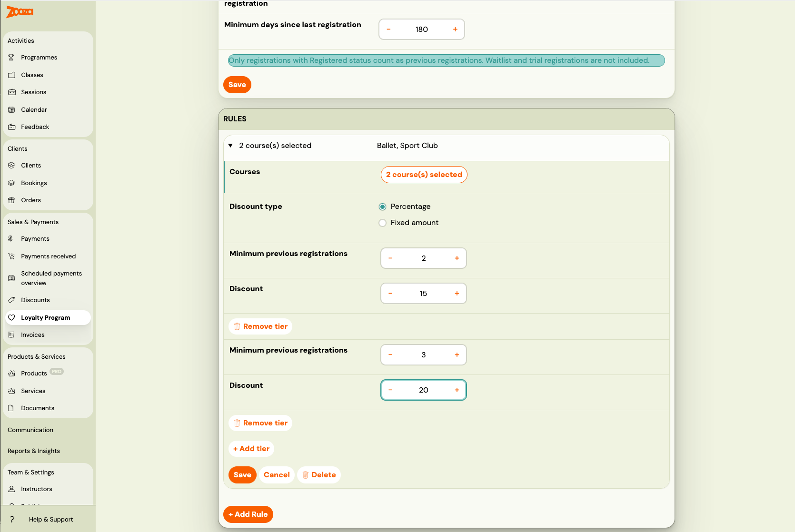This screenshot has height=532, width=795.
Task: Click the Feedback icon in Activities section
Action: point(12,127)
